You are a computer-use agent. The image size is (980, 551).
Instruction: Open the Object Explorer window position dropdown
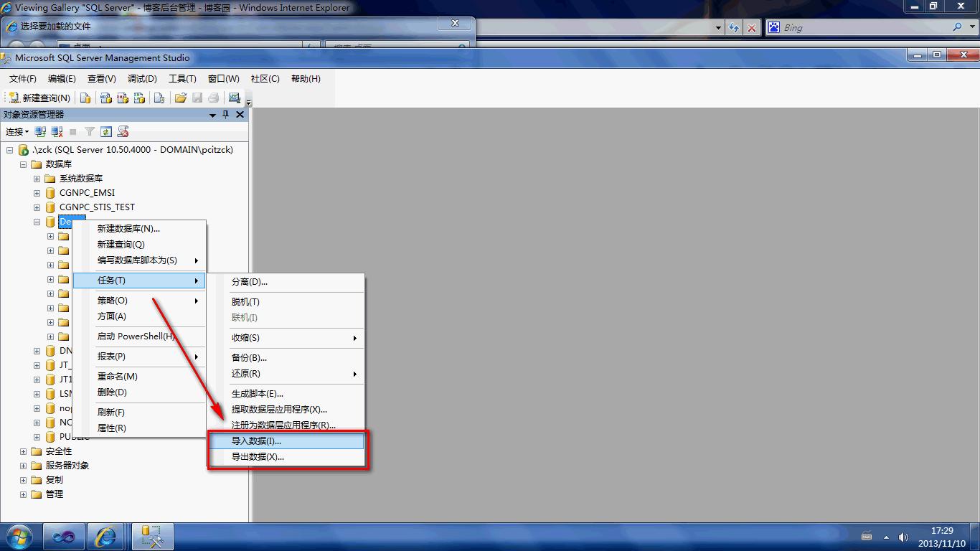(x=213, y=115)
